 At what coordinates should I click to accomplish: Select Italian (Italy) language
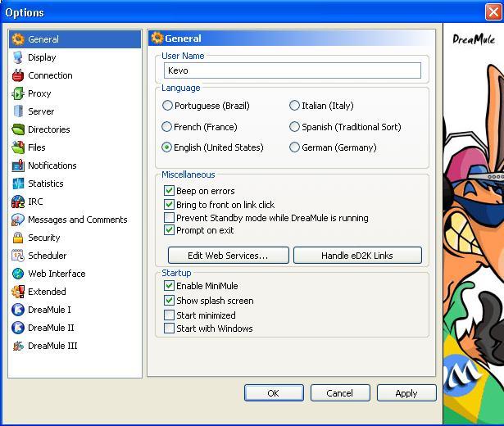click(x=294, y=106)
